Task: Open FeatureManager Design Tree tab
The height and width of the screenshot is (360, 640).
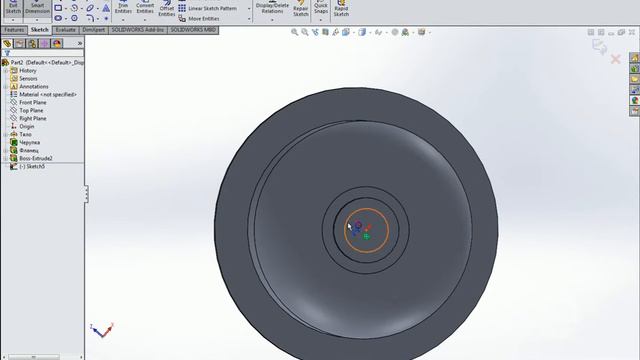Action: click(x=7, y=43)
